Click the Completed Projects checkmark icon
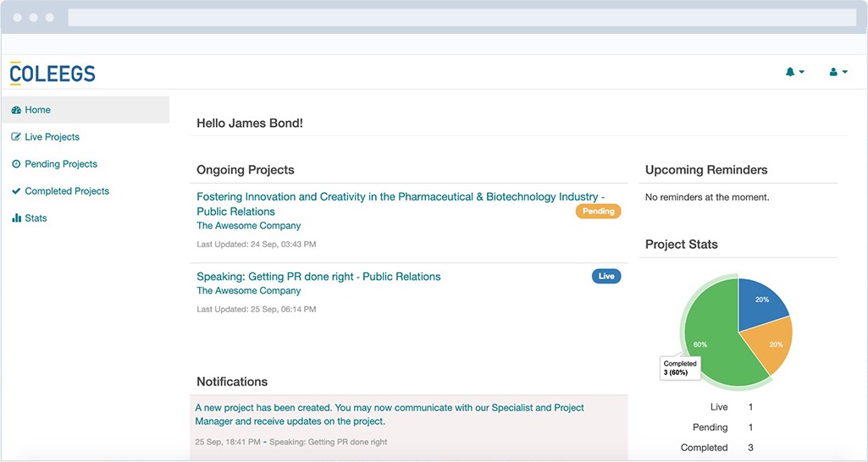The image size is (868, 462). 16,191
